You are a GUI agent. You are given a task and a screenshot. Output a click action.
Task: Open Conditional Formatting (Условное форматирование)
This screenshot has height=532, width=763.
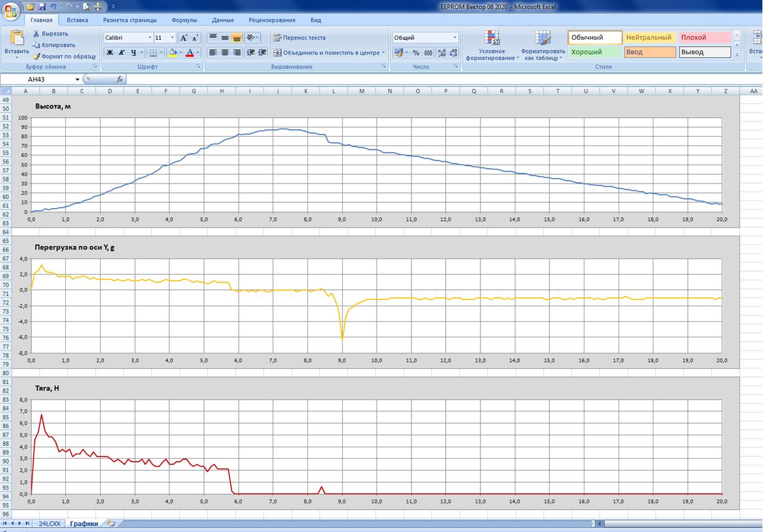point(492,45)
